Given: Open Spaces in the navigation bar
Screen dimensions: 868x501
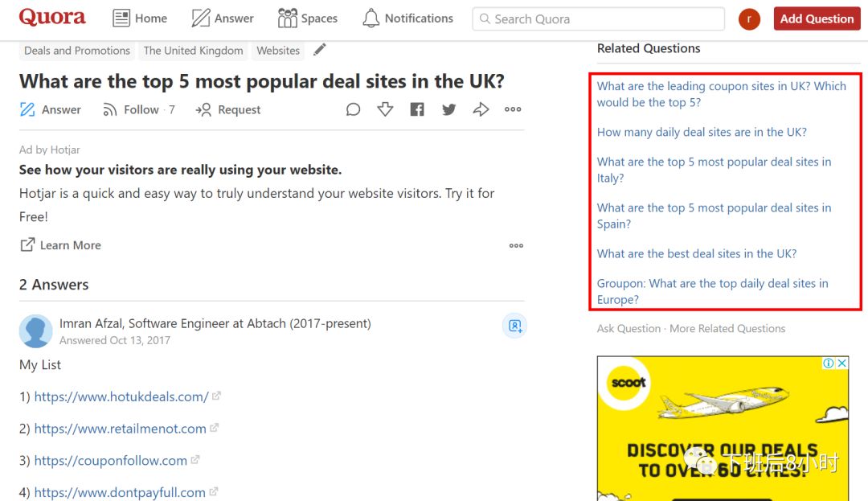Looking at the screenshot, I should pos(307,18).
